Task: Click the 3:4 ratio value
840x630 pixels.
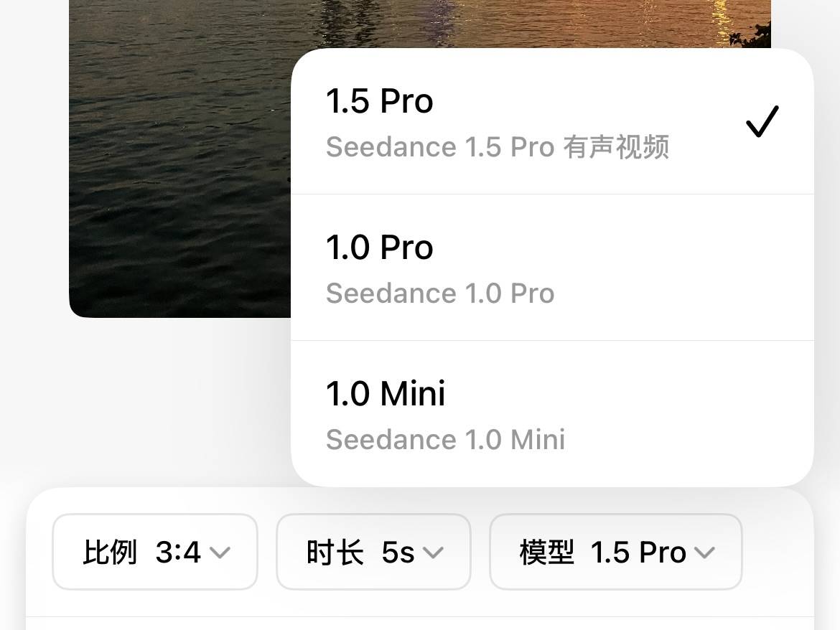Action: click(x=178, y=553)
